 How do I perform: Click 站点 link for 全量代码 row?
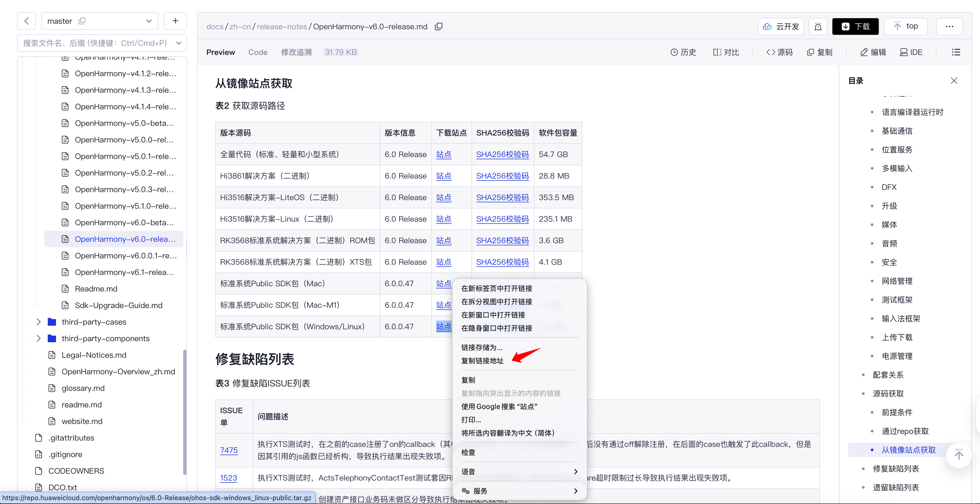(x=444, y=155)
